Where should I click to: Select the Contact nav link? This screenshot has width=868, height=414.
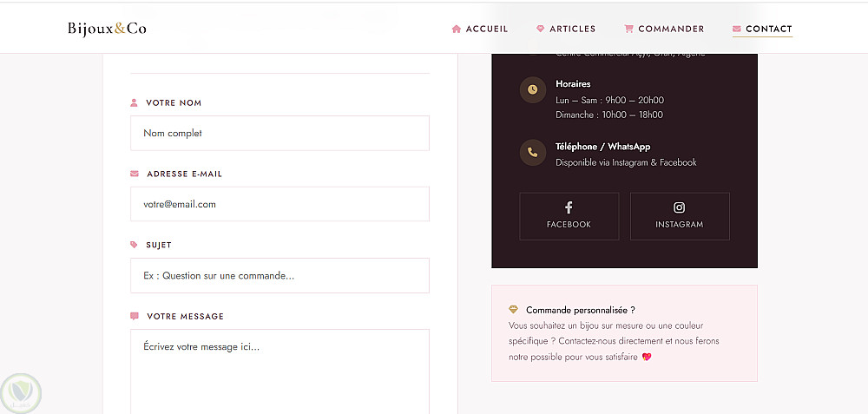(x=762, y=29)
